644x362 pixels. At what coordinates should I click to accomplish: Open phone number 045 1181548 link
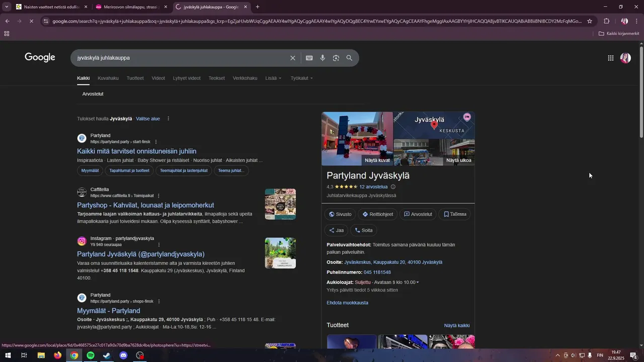tap(377, 272)
